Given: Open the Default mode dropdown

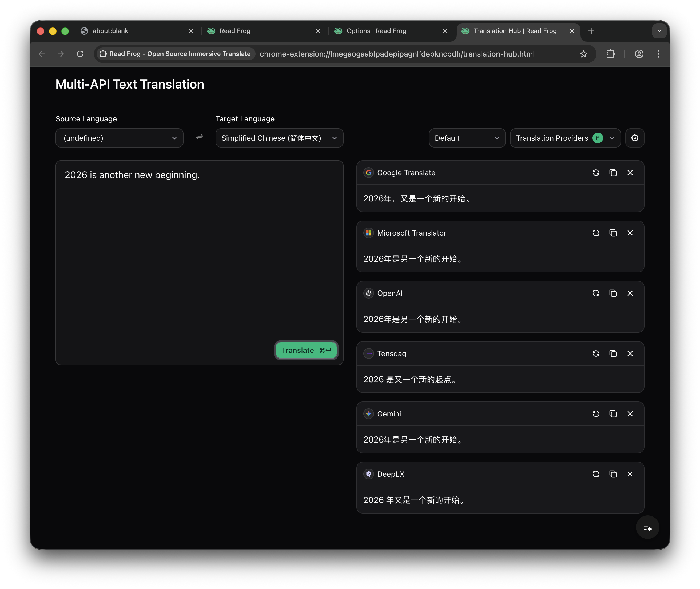Looking at the screenshot, I should [467, 138].
